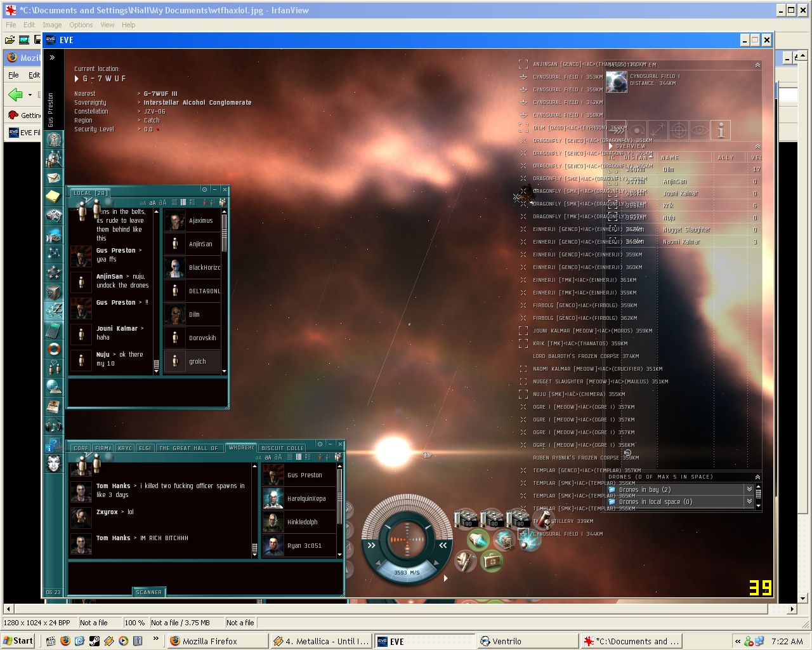Open the IrfanView Image menu
Viewport: 812px width, 650px height.
[x=52, y=25]
